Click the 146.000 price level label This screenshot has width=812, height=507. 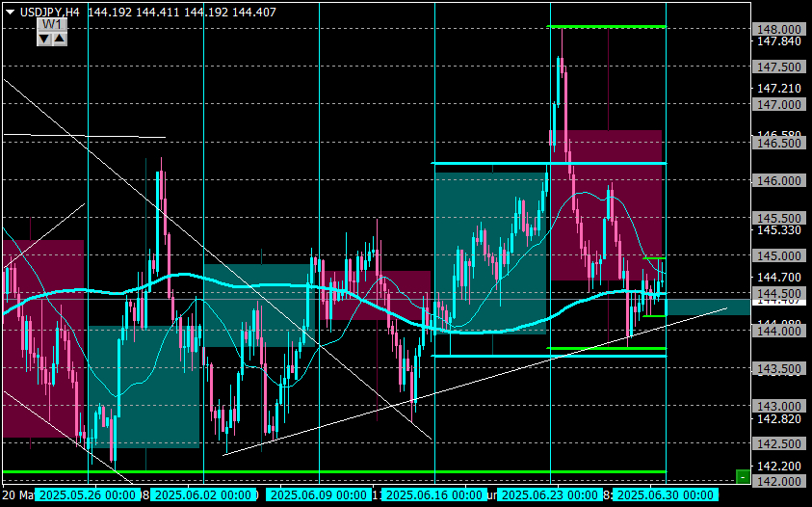pyautogui.click(x=779, y=181)
